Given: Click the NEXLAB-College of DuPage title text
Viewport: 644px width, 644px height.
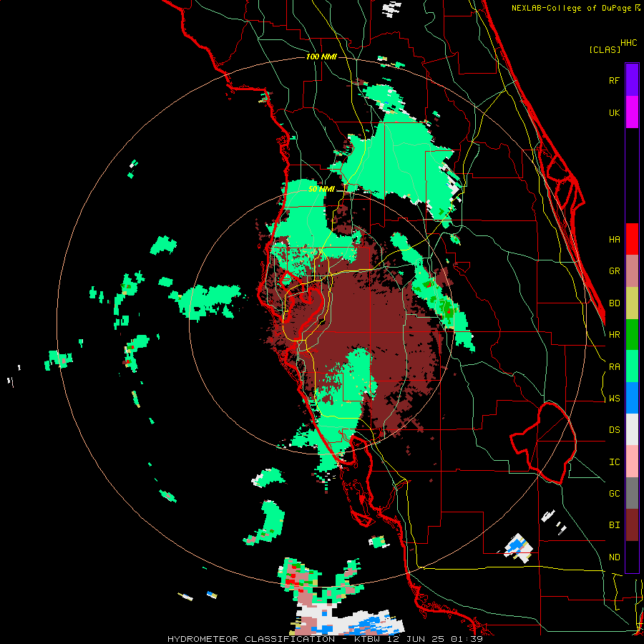Looking at the screenshot, I should point(571,8).
